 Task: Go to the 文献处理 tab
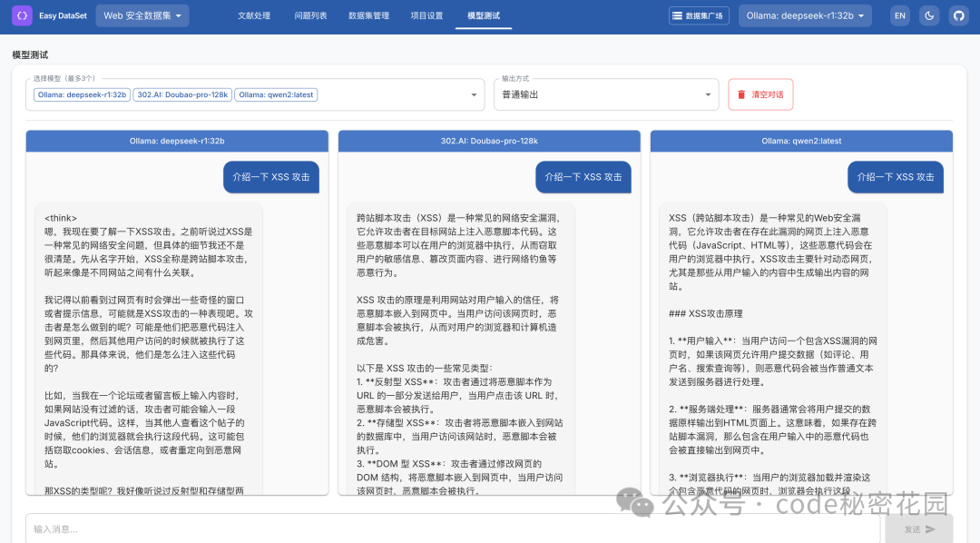[x=254, y=15]
